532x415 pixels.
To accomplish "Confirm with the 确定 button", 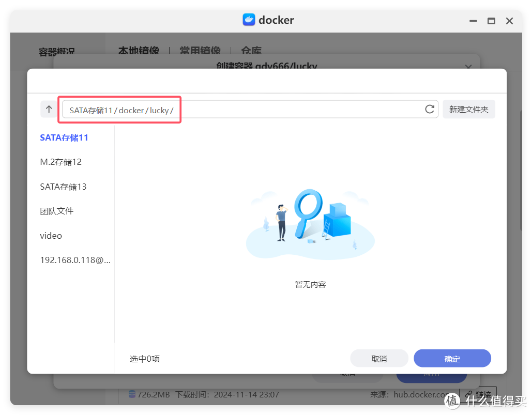I will [x=452, y=358].
